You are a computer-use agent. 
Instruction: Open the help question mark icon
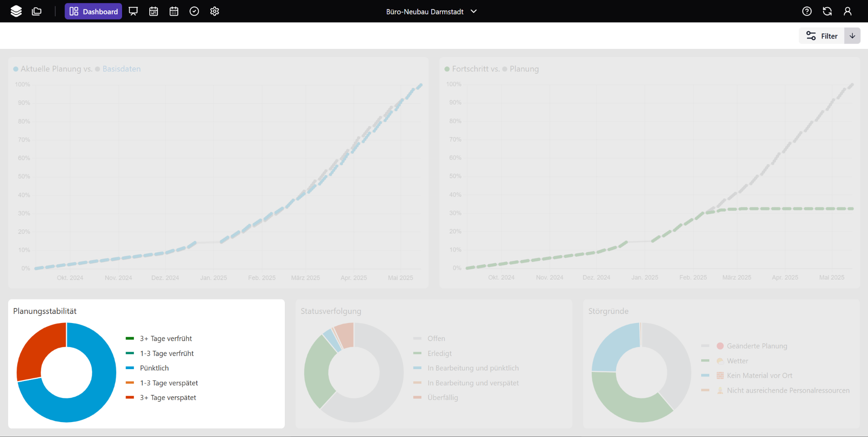(807, 11)
